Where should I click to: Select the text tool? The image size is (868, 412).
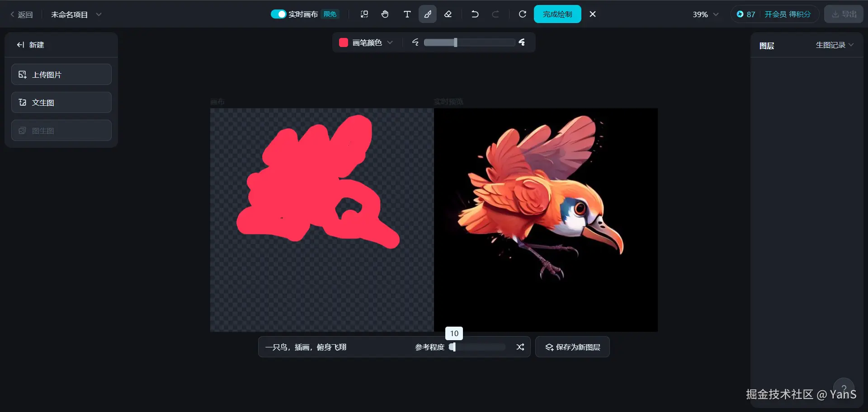[x=407, y=14]
